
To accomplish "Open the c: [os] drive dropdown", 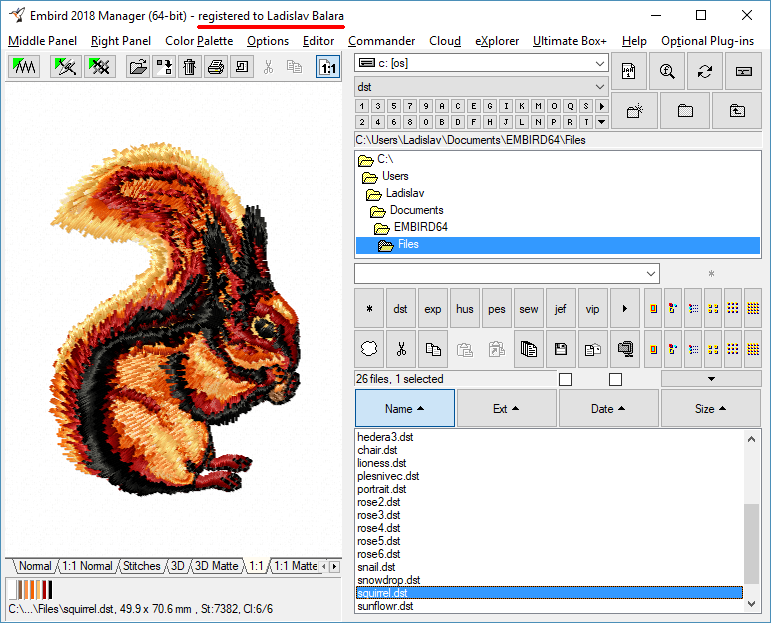I will tap(599, 63).
